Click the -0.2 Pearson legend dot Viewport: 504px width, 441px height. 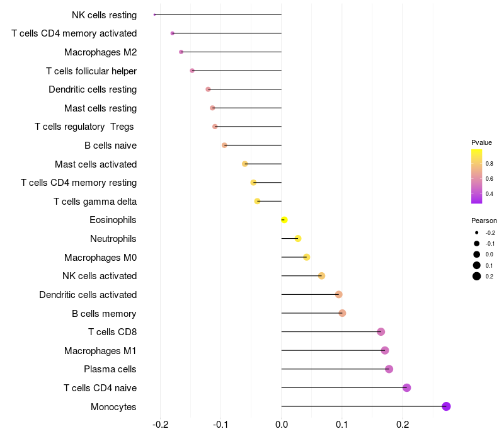pos(476,232)
